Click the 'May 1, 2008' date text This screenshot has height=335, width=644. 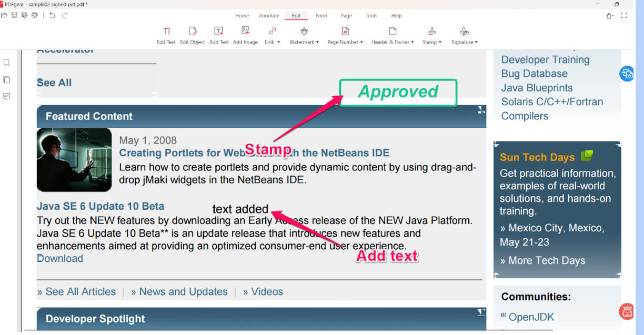pos(148,140)
